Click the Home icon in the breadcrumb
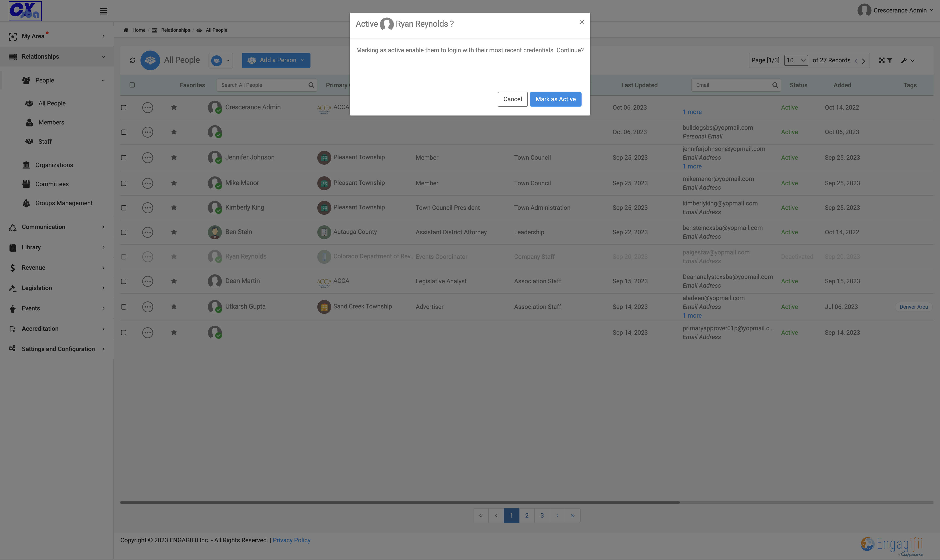The image size is (940, 560). [x=126, y=30]
